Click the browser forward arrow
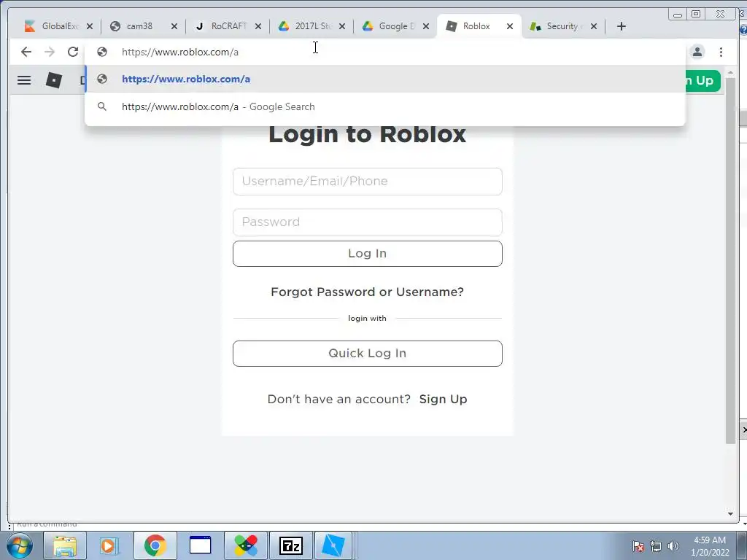Image resolution: width=747 pixels, height=560 pixels. coord(50,52)
